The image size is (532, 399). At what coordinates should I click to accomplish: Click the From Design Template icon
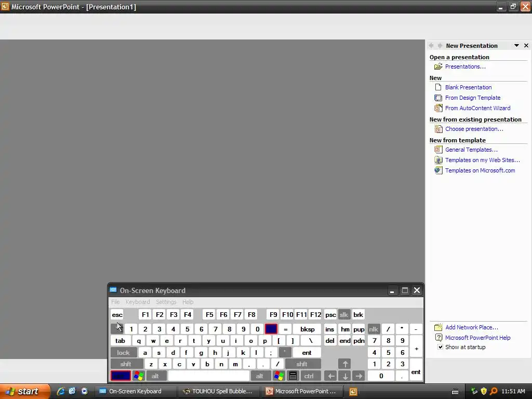pos(438,98)
